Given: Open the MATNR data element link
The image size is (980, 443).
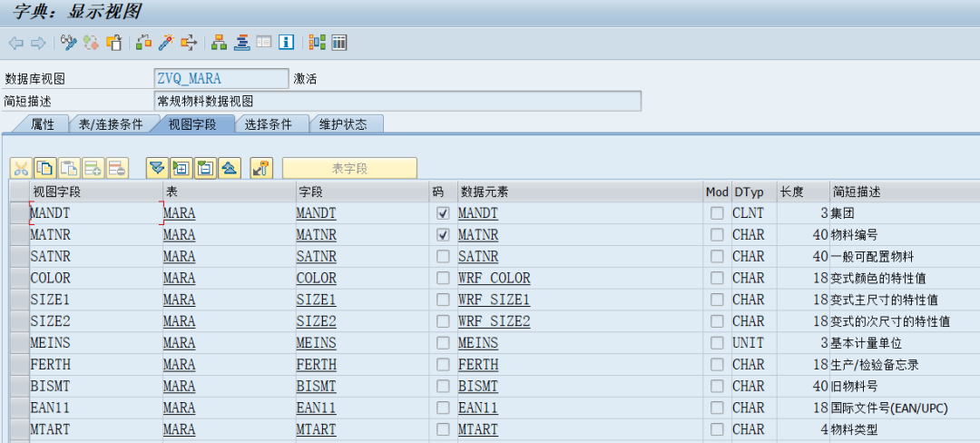Looking at the screenshot, I should click(x=478, y=235).
